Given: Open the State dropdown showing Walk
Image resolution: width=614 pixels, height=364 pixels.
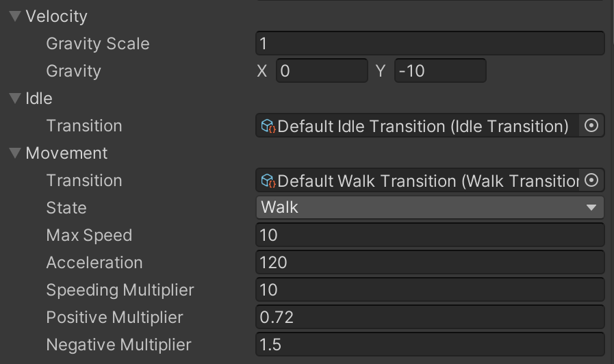Looking at the screenshot, I should click(430, 207).
